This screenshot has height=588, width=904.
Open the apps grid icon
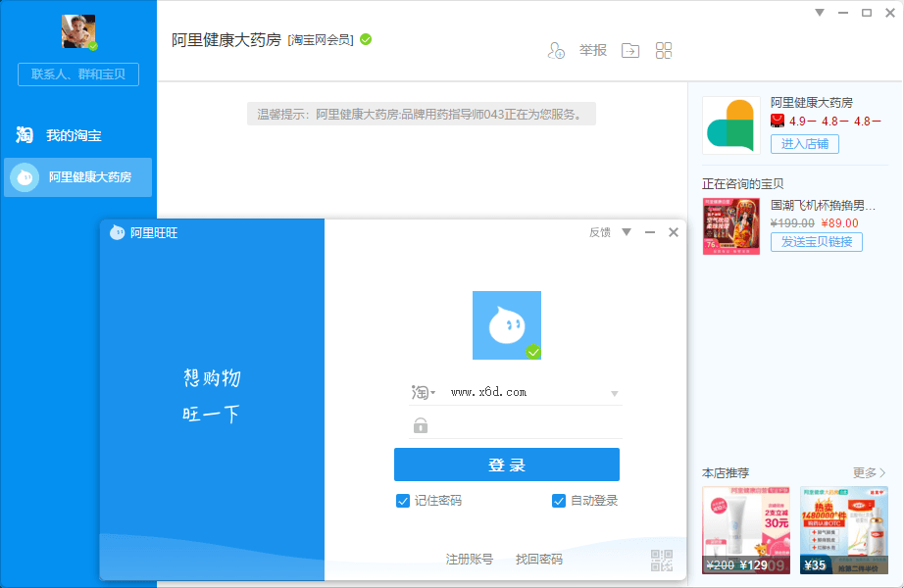[664, 50]
